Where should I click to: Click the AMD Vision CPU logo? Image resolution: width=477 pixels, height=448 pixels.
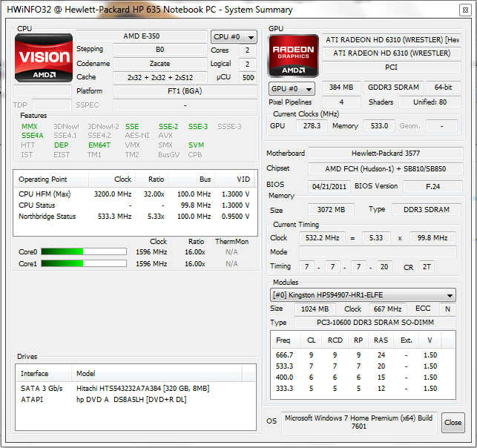[x=44, y=58]
